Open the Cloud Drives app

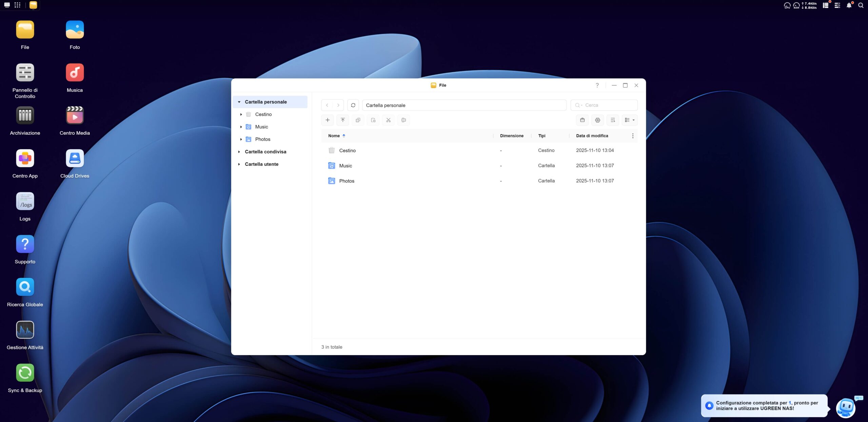(75, 158)
